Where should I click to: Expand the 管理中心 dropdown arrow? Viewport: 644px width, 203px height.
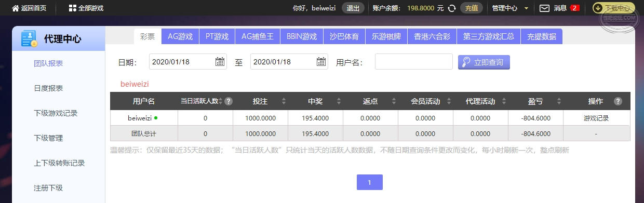click(526, 8)
